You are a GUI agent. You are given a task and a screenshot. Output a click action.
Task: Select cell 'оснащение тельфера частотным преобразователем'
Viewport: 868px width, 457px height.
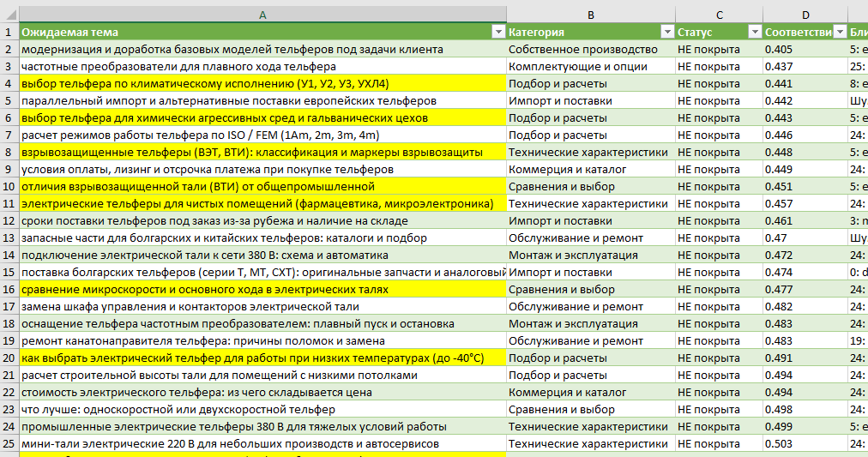[x=262, y=323]
